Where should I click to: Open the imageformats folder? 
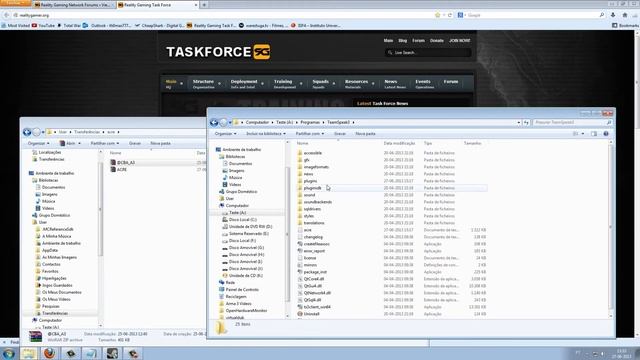[x=316, y=167]
